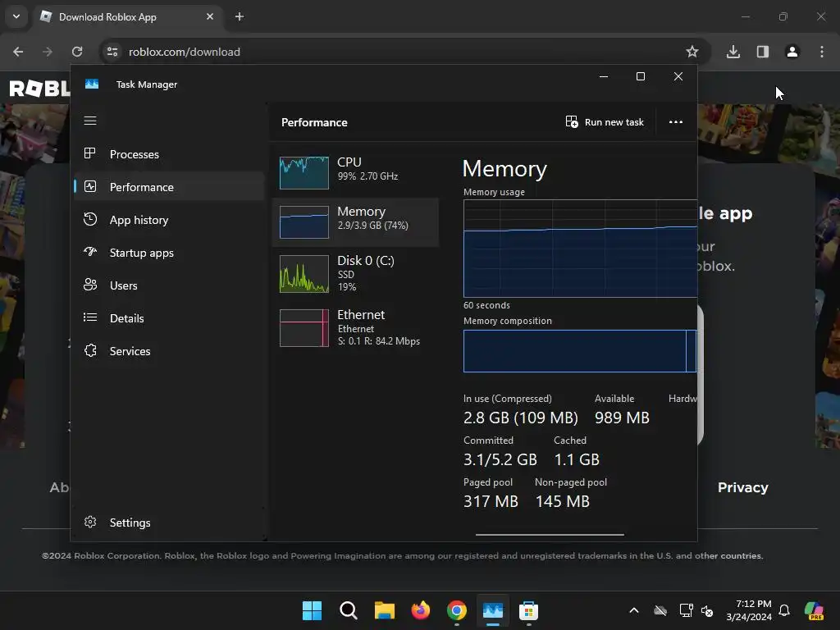
Task: Open Microsoft Store from taskbar
Action: (529, 610)
